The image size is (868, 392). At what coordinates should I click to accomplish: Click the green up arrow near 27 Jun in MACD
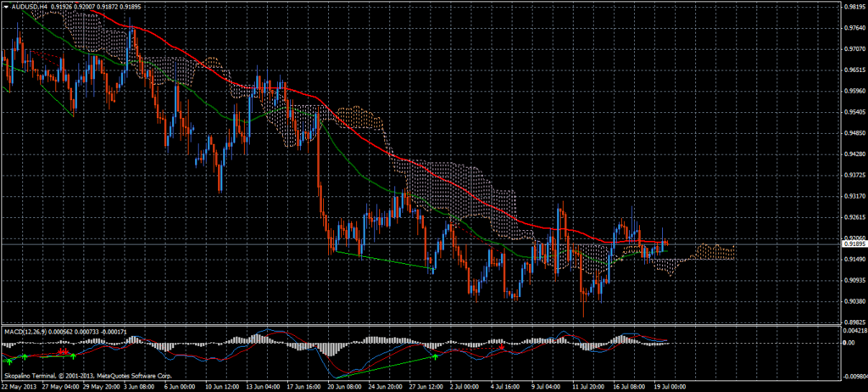(436, 357)
